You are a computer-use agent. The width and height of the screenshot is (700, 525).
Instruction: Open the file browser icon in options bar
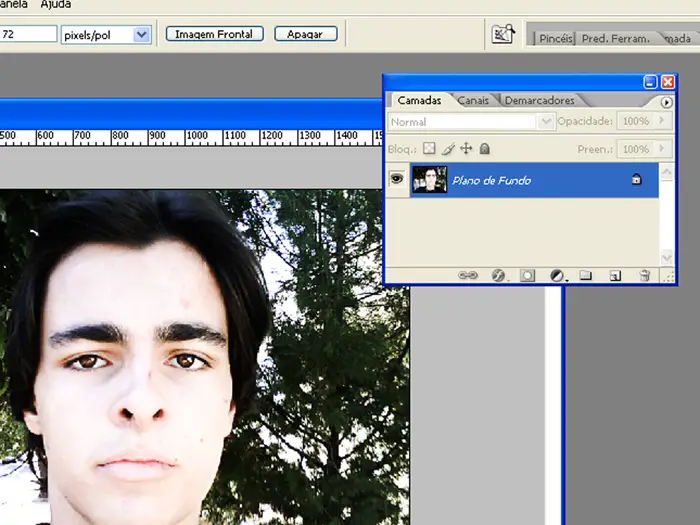502,34
